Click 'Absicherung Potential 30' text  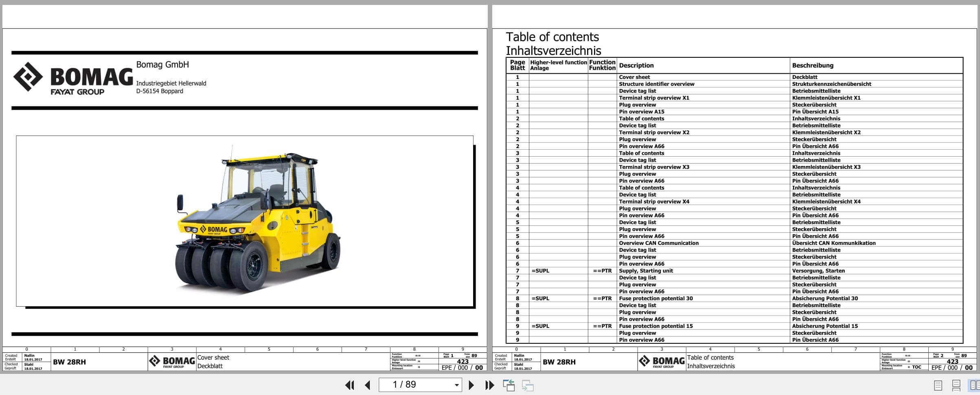click(824, 299)
